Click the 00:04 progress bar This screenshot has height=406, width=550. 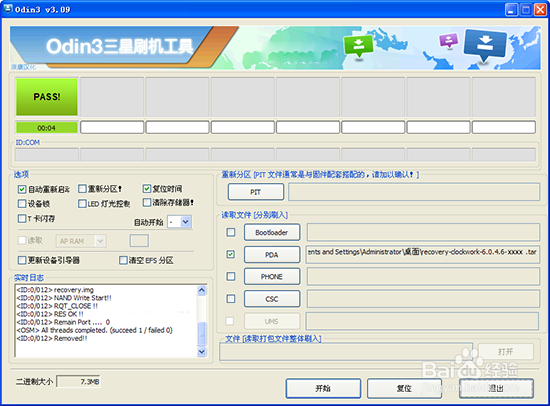47,128
